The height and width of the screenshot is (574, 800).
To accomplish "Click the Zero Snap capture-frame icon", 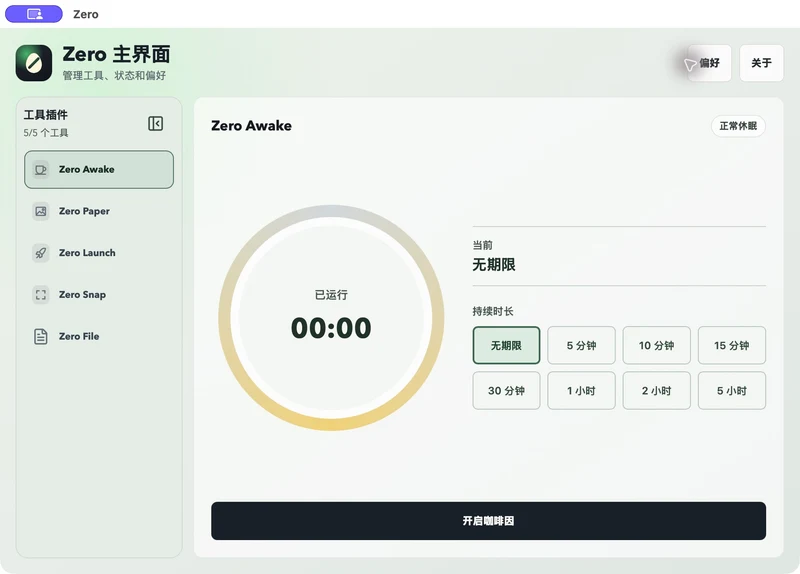I will (41, 295).
